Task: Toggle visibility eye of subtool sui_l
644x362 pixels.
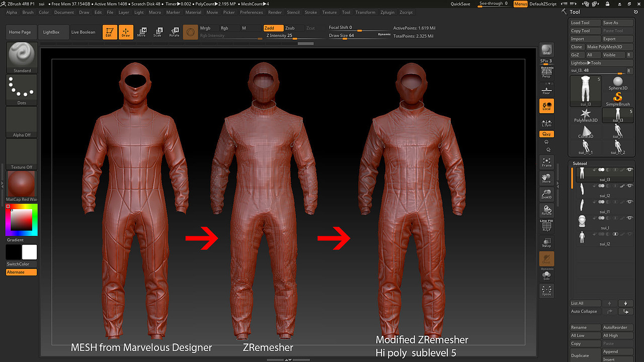Action: pos(629,218)
